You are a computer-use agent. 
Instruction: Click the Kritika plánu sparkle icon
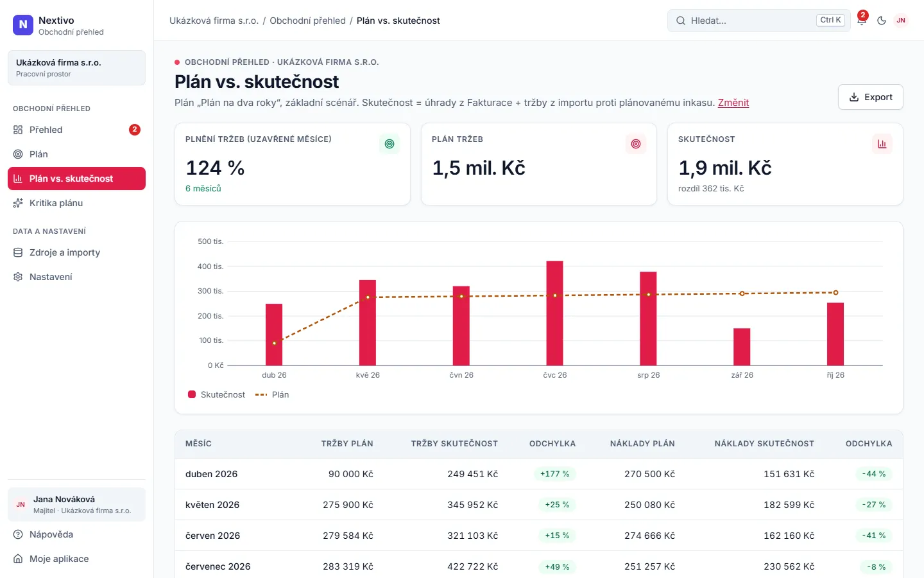point(18,203)
